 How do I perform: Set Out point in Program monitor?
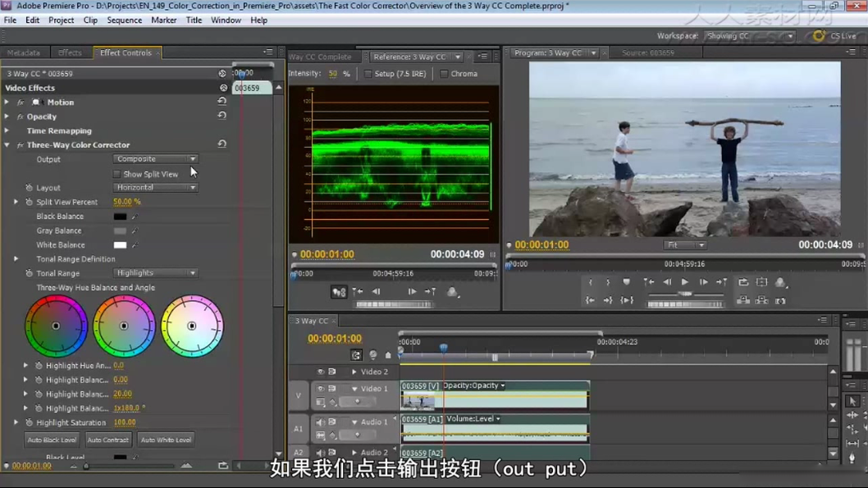click(x=608, y=282)
